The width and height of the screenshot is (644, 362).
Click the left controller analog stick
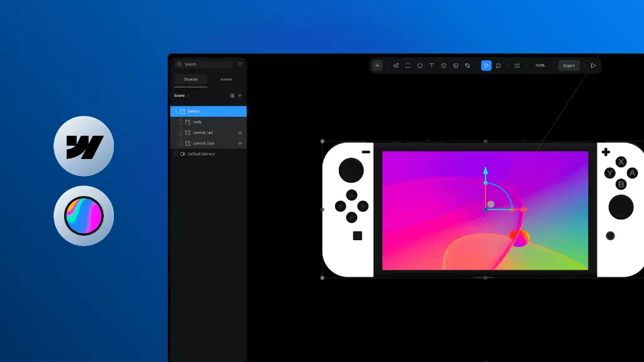pos(351,170)
